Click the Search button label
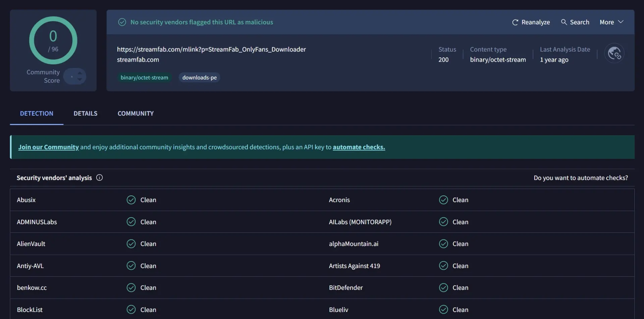The width and height of the screenshot is (644, 319). [x=580, y=22]
